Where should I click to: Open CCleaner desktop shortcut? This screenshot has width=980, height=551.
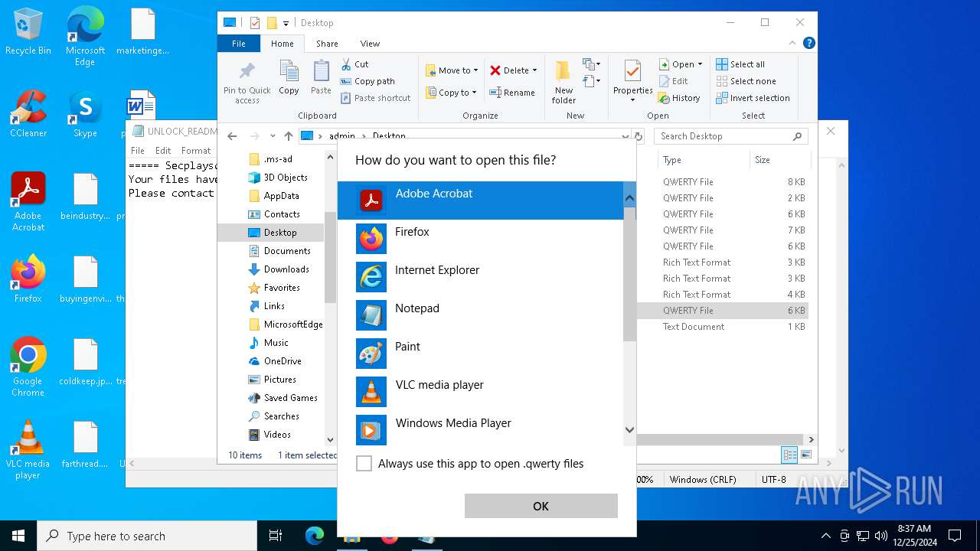pos(28,113)
